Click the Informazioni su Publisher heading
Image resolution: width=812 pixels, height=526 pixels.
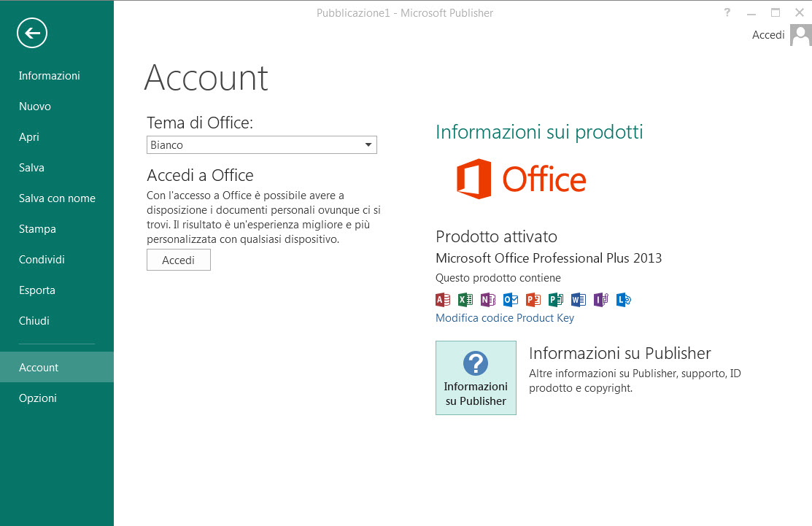(x=620, y=353)
